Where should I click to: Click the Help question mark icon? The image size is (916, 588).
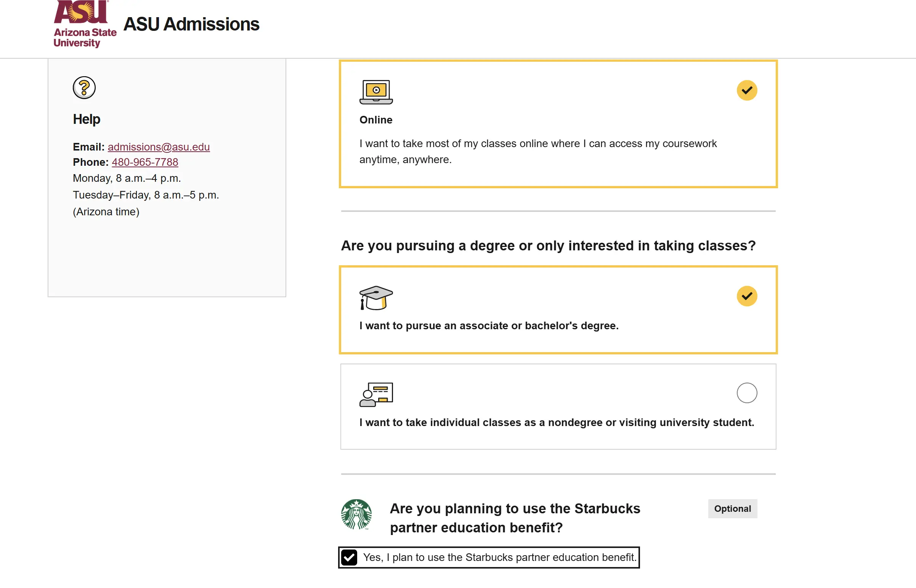tap(84, 88)
